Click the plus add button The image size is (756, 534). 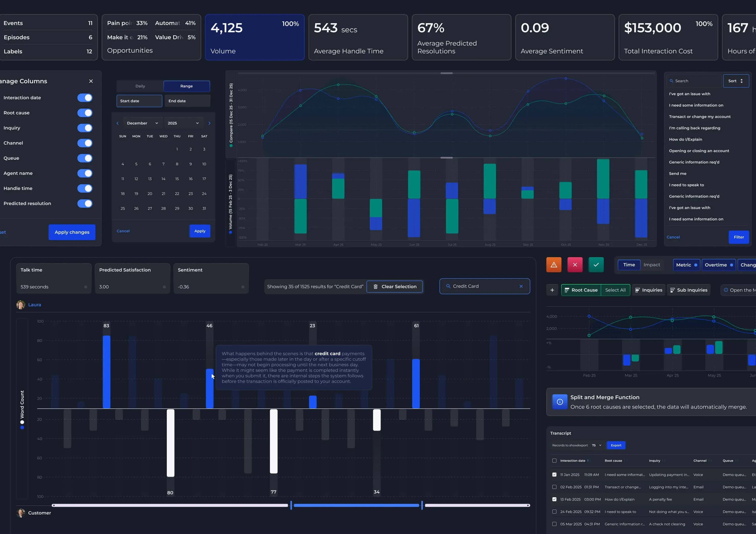(552, 290)
